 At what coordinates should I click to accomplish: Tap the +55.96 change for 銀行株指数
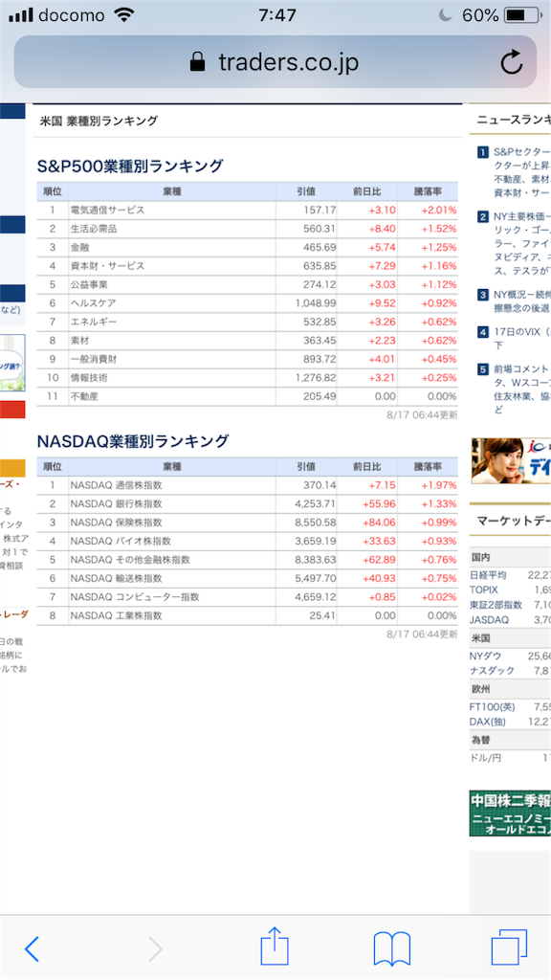tap(379, 503)
